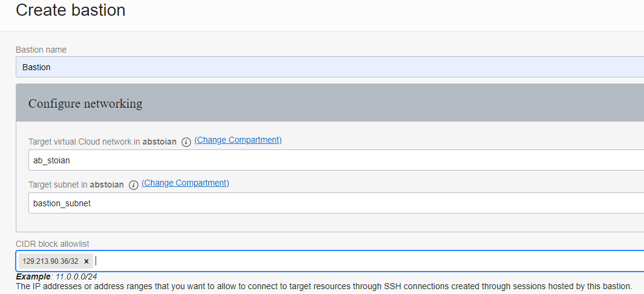Screen dimensions: 644x294
Task: Click the Create bastion page title
Action: pos(71,10)
